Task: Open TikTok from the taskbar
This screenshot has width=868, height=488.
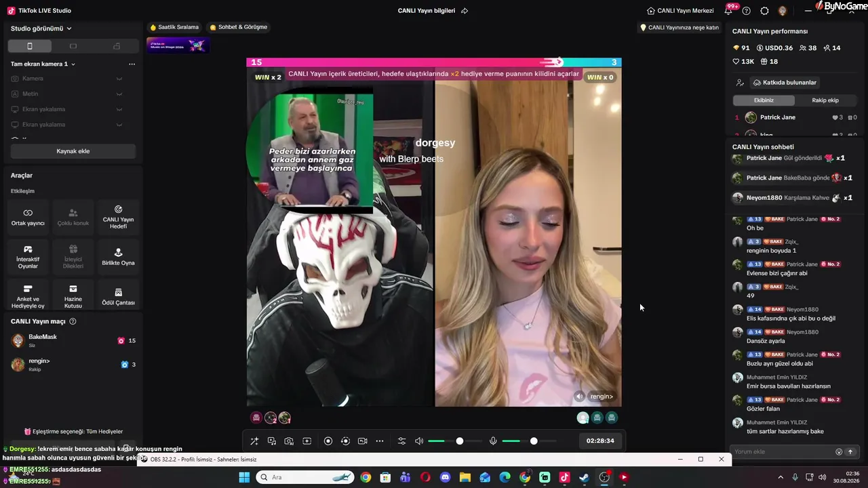Action: 564,477
